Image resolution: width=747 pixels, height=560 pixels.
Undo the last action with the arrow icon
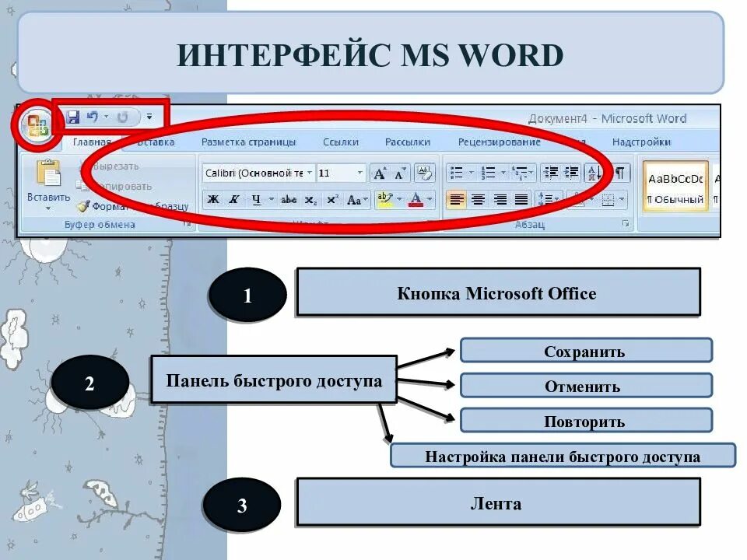pos(92,117)
